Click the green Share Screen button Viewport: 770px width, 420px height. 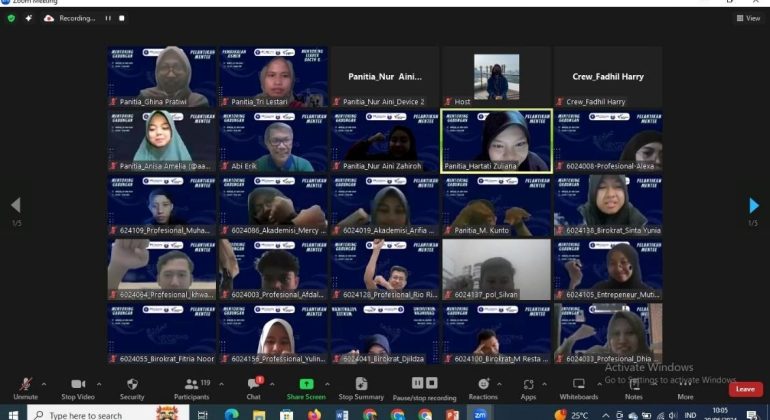point(306,389)
